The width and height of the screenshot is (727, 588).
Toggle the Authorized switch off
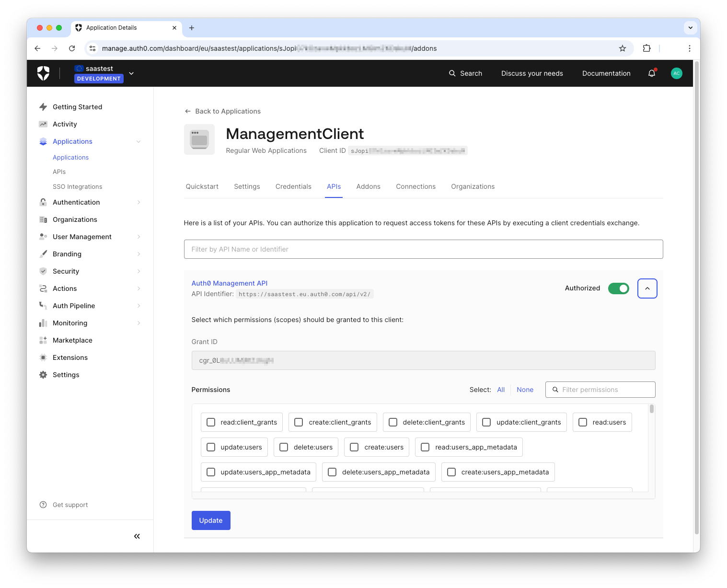(x=618, y=288)
